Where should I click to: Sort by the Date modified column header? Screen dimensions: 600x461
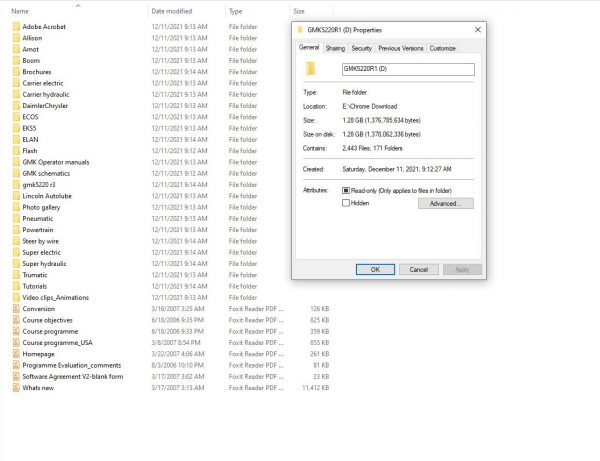point(172,11)
